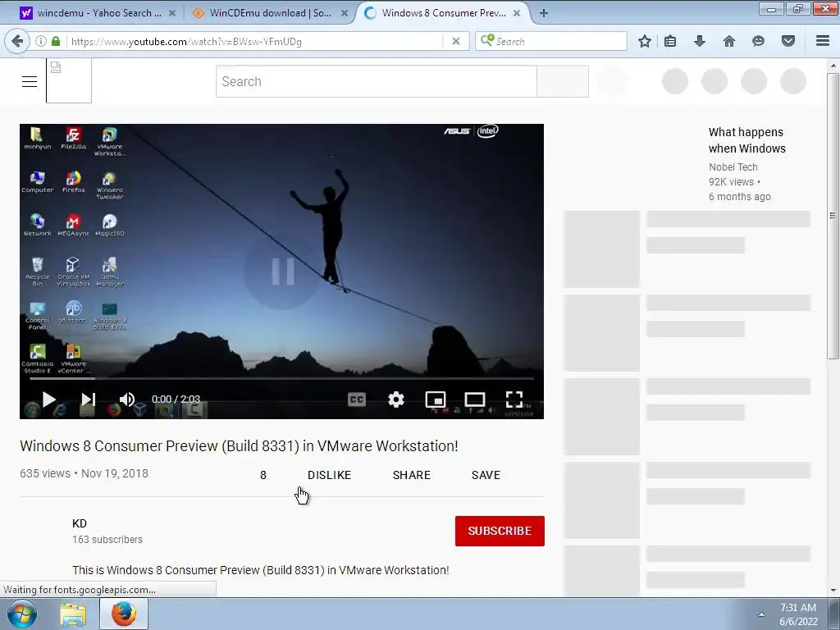840x630 pixels.
Task: Open the chat smiley toolbar icon
Action: (x=758, y=41)
